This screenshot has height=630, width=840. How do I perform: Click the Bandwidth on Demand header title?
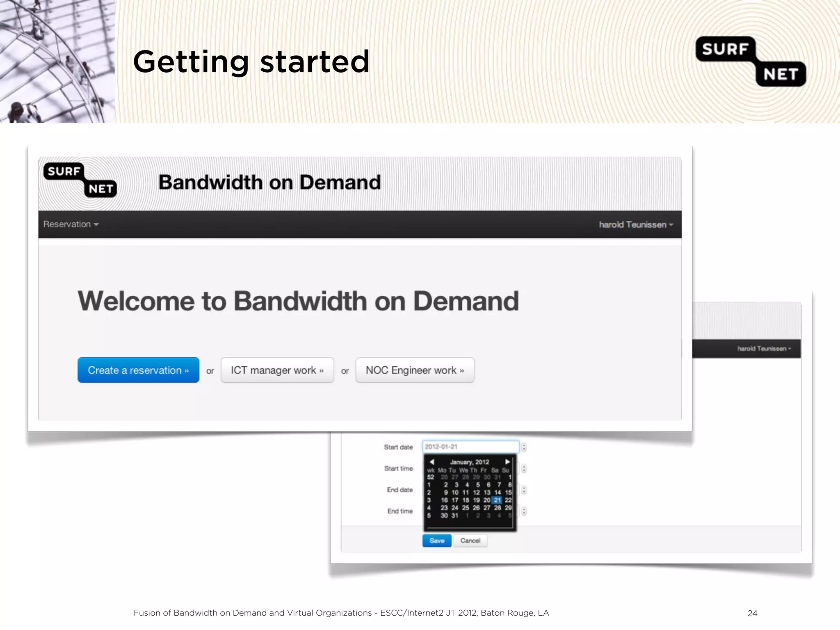269,182
